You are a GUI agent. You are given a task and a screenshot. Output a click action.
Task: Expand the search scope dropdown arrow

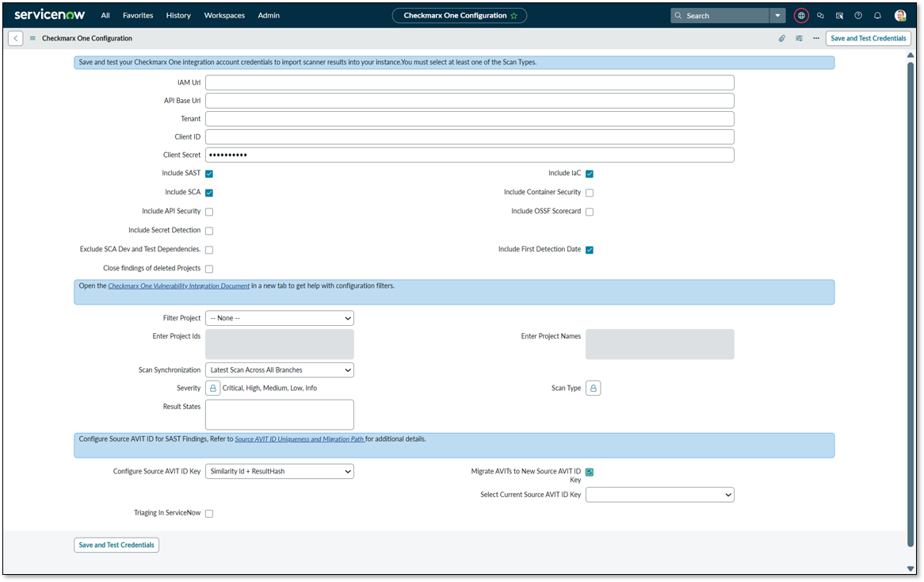(x=777, y=16)
